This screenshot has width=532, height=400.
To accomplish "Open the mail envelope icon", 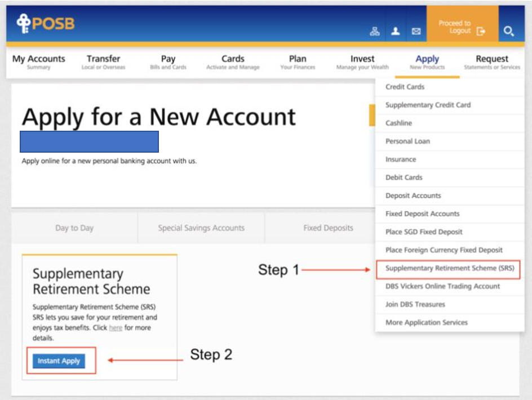I will point(416,32).
